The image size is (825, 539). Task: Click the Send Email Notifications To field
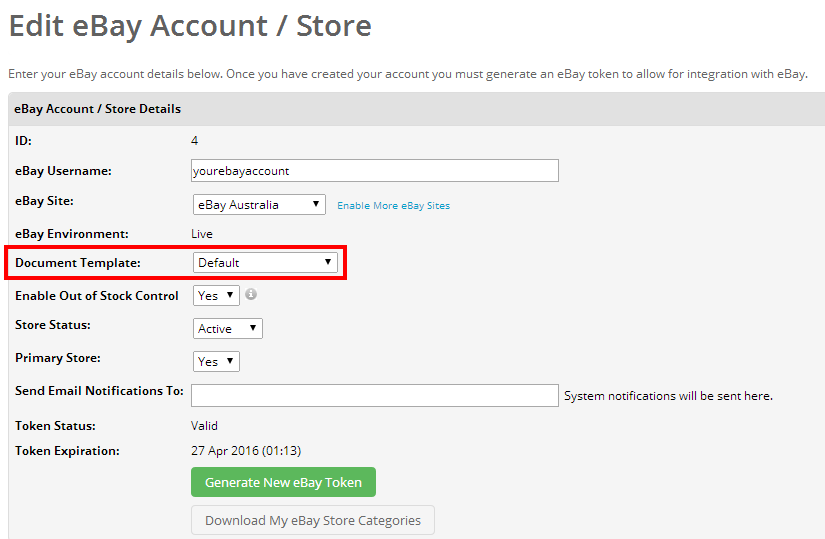[x=375, y=395]
